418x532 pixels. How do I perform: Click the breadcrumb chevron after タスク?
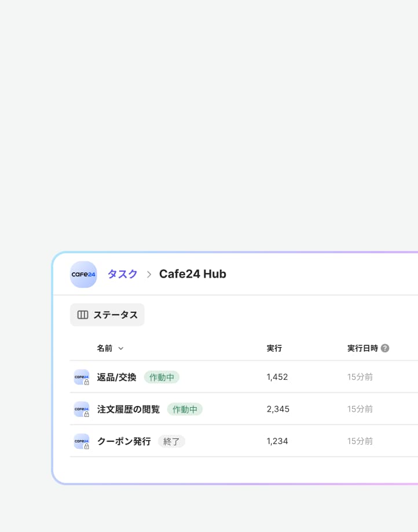(149, 274)
